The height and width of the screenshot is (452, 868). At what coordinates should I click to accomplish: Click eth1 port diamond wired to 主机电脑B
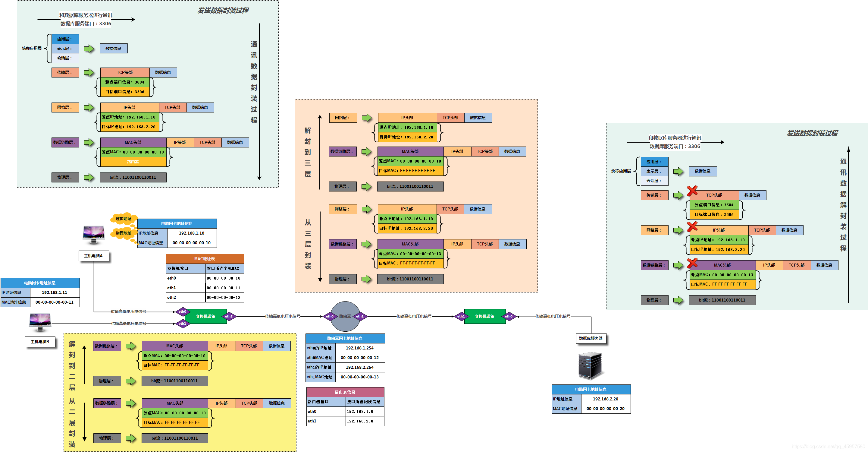coord(182,324)
